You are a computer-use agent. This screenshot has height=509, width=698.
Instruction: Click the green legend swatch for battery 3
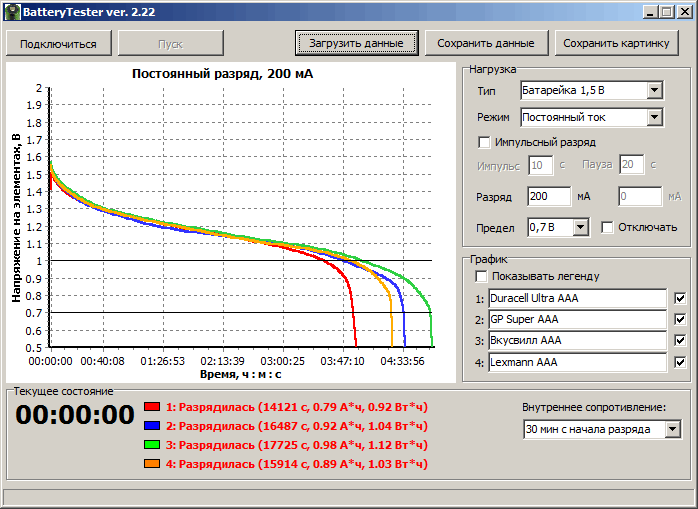(x=152, y=445)
